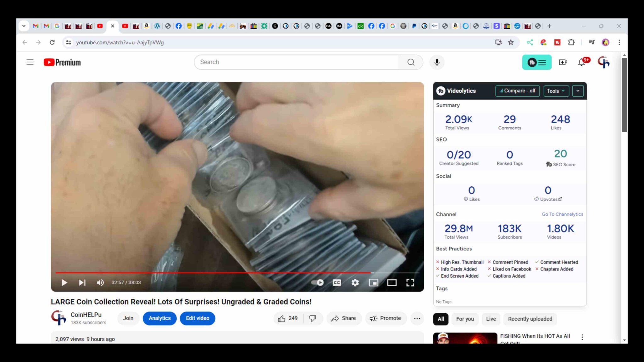Share the video

344,318
